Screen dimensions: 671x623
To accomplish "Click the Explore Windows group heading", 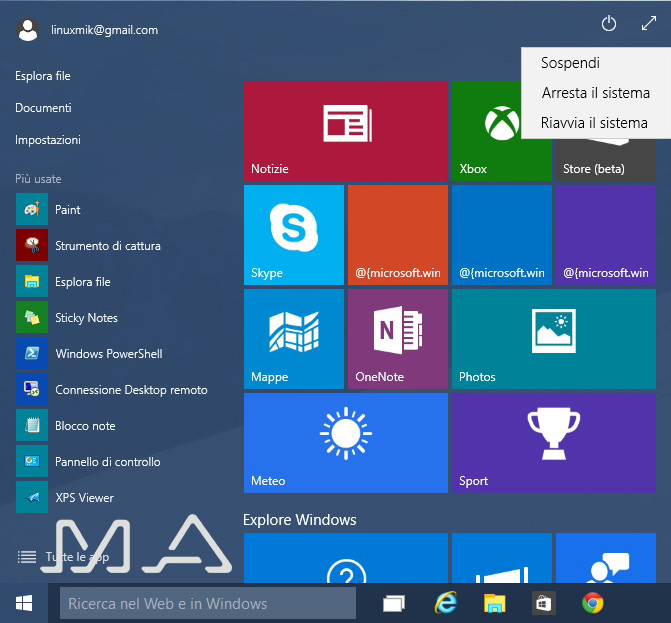I will pos(300,519).
